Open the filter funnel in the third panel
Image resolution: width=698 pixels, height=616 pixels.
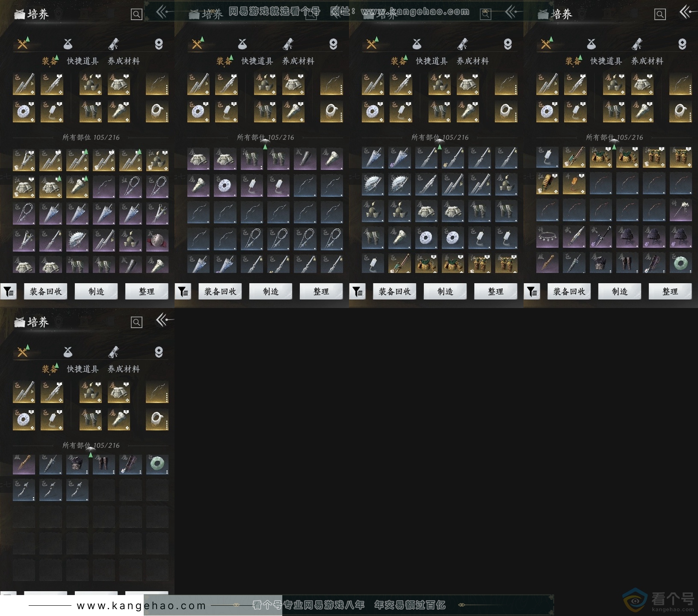[358, 292]
